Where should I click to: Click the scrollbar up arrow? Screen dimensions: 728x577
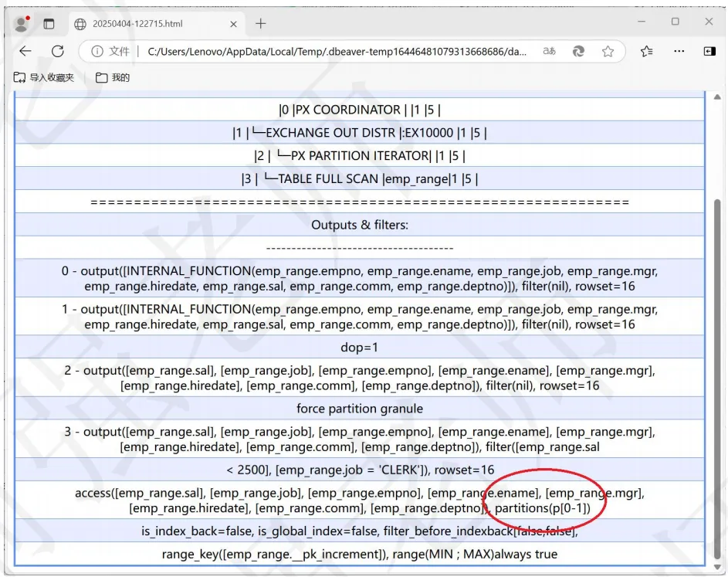tap(717, 97)
